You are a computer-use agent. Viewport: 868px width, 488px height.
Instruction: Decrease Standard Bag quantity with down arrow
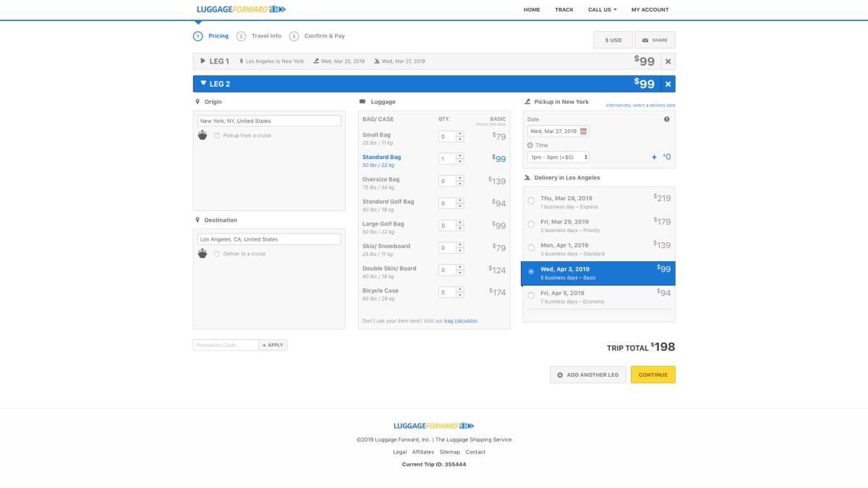(x=460, y=161)
